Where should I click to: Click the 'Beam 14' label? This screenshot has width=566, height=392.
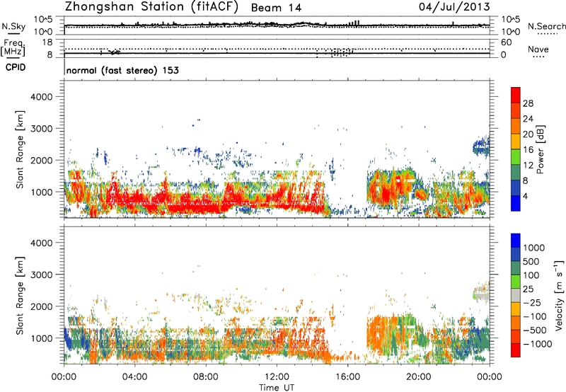[x=276, y=8]
